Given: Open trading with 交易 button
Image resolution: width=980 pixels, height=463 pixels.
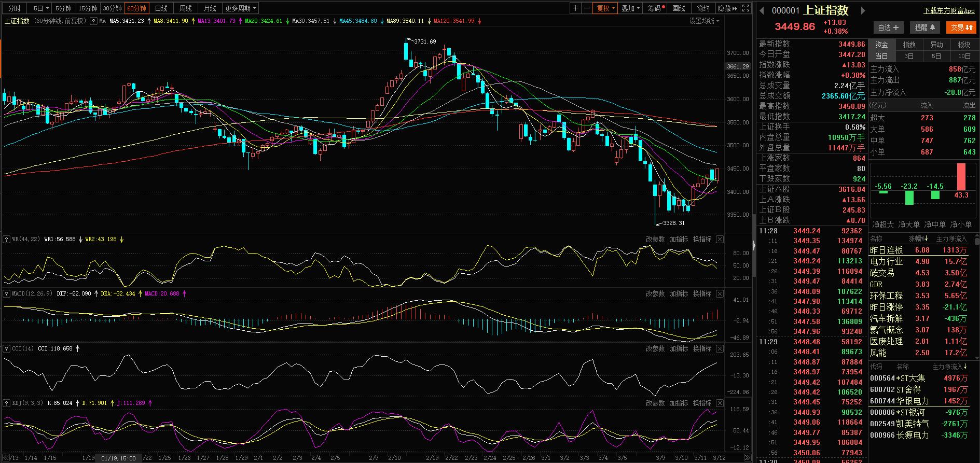Looking at the screenshot, I should (961, 27).
